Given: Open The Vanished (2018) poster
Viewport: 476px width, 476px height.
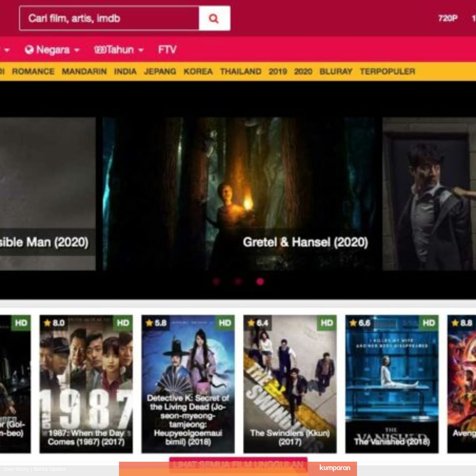Looking at the screenshot, I should [392, 384].
